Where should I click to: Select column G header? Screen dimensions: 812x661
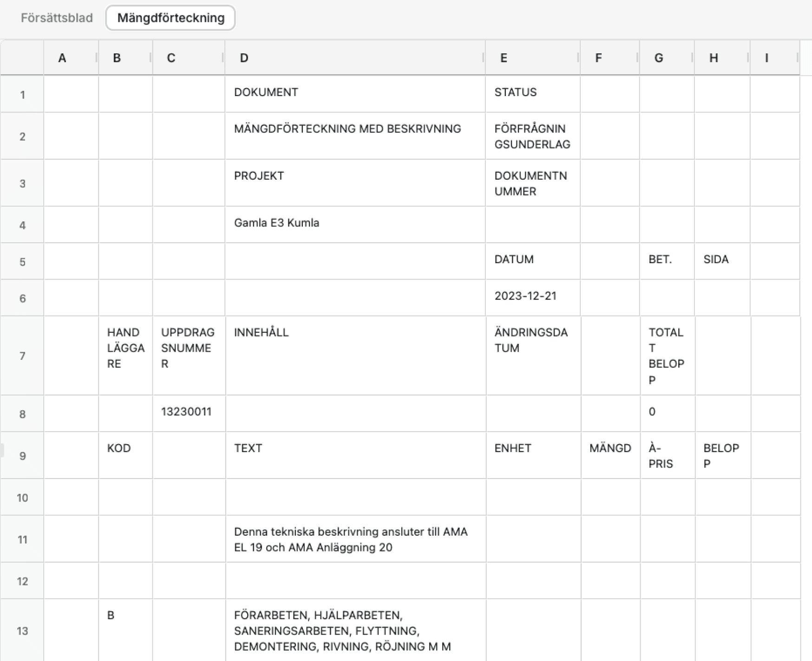click(x=667, y=58)
